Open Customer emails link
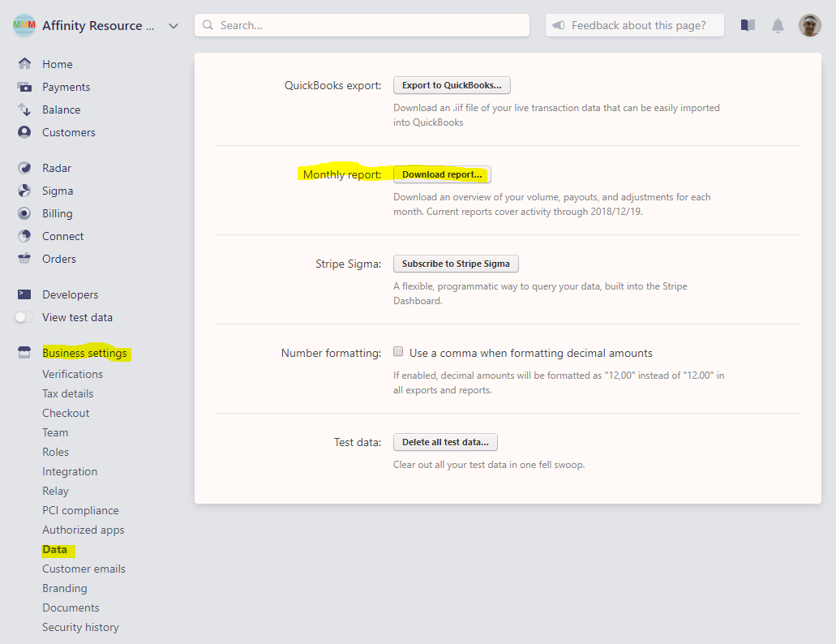This screenshot has height=644, width=836. point(84,569)
